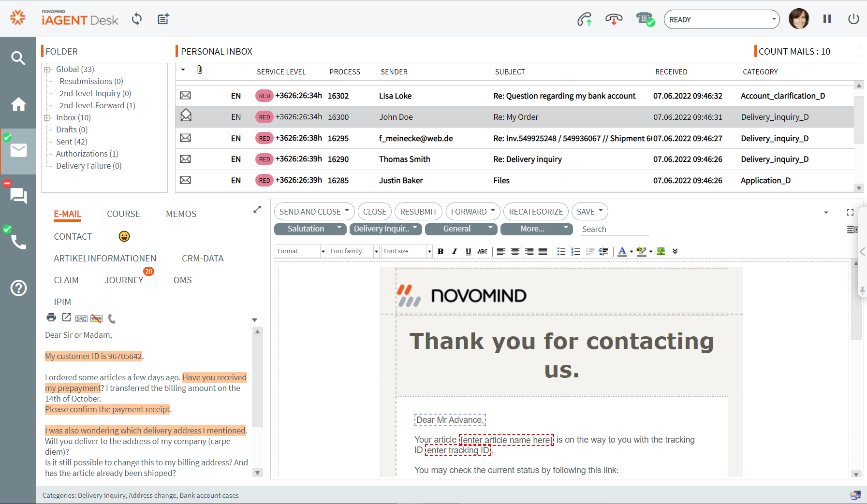867x504 pixels.
Task: Increase the paragraph indent
Action: coord(603,251)
